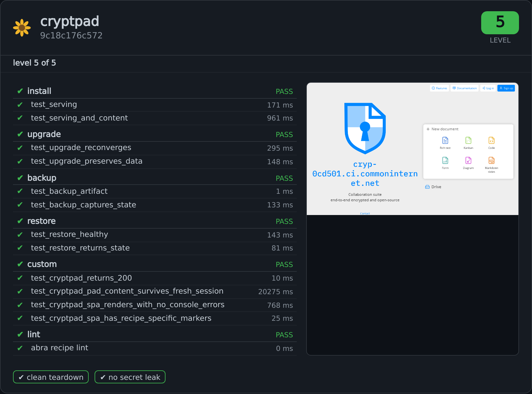532x394 pixels.
Task: Click the Log in button
Action: pos(488,88)
